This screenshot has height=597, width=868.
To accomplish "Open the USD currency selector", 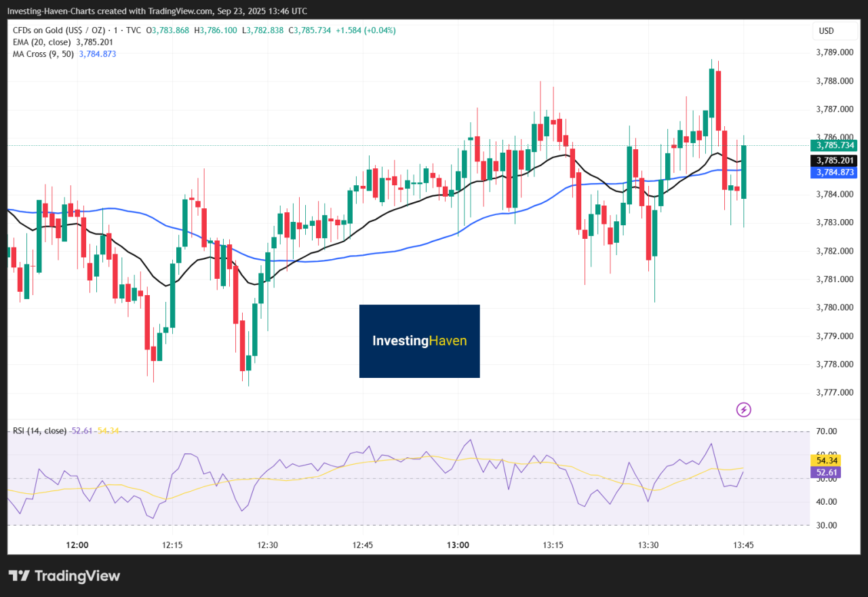I will 826,31.
